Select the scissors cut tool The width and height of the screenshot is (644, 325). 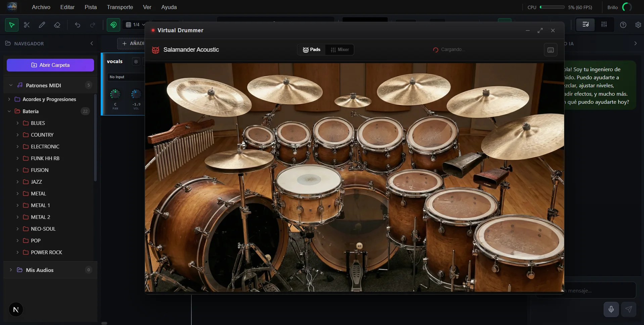pyautogui.click(x=27, y=25)
